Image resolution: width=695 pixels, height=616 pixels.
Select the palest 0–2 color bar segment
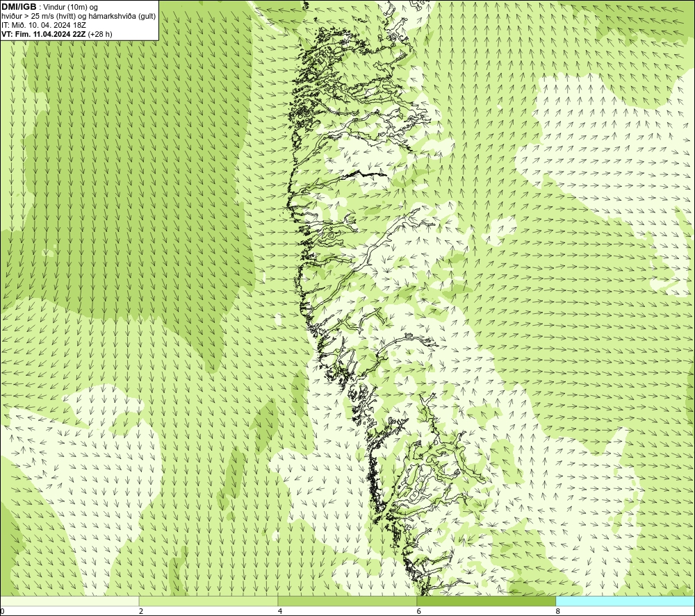pos(69,601)
